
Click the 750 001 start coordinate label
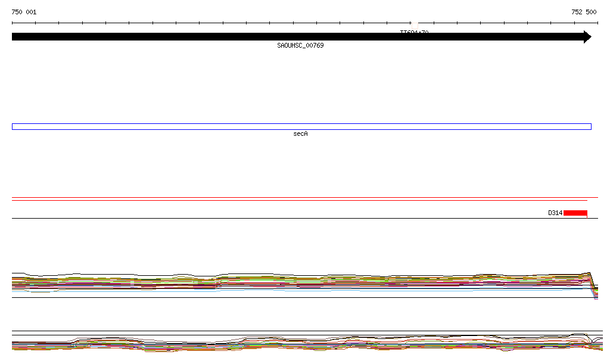(x=24, y=12)
